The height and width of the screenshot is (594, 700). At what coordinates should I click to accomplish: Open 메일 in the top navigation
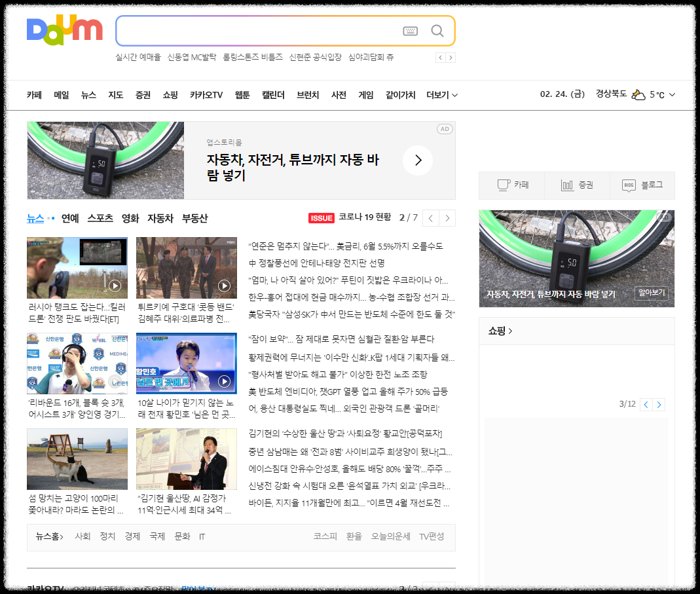pos(62,95)
